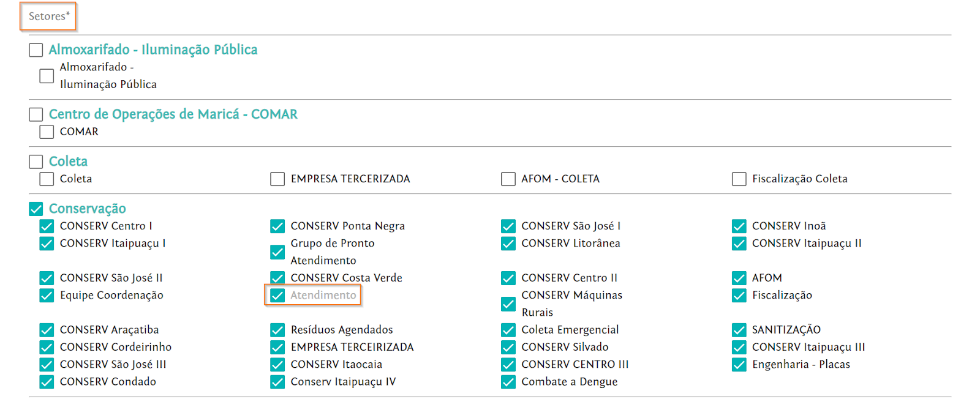
Task: Uncheck the highlighted Atendimento checkbox
Action: tap(277, 296)
